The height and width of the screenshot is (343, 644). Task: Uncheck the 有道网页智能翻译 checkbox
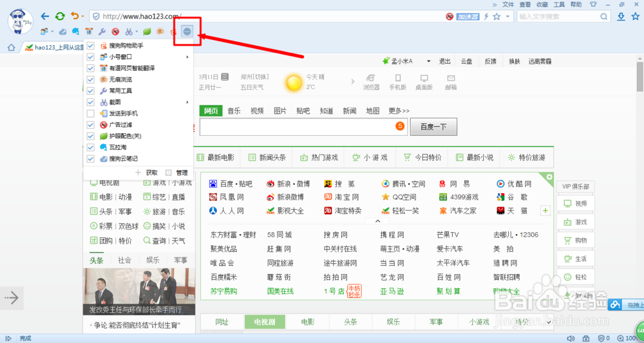(91, 68)
